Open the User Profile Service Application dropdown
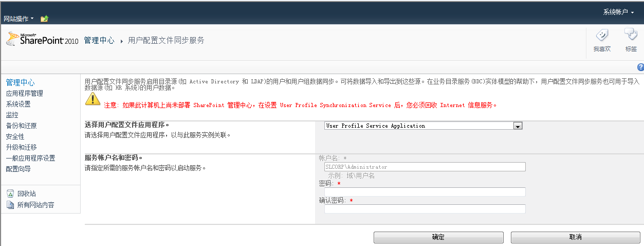This screenshot has height=246, width=644. [424, 126]
